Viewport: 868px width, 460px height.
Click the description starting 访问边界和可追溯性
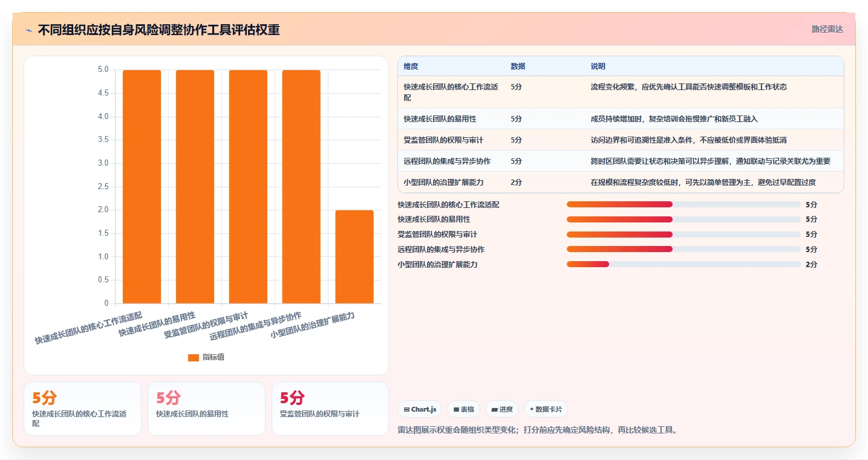pyautogui.click(x=689, y=140)
